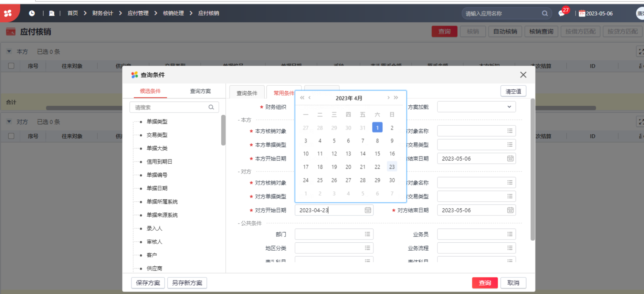Click 保存方案 button
This screenshot has width=644, height=294.
click(148, 283)
